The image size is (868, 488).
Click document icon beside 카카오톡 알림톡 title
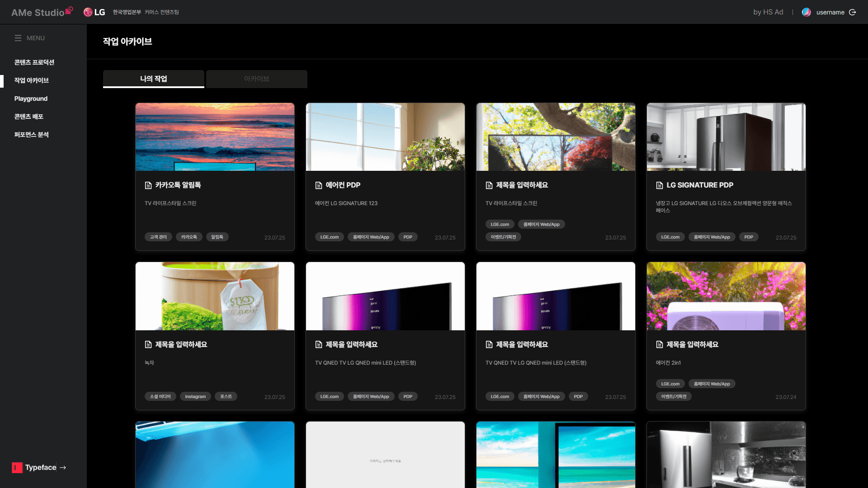[148, 185]
